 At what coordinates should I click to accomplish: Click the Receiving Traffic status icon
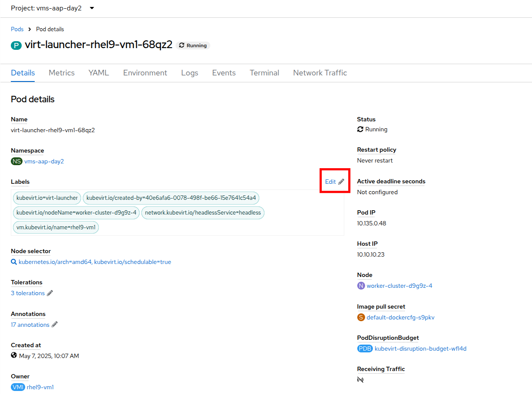(x=360, y=380)
